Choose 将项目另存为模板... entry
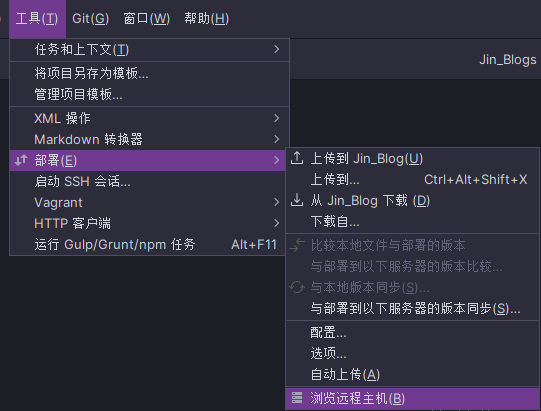Viewport: 541px width, 411px height. coord(149,73)
